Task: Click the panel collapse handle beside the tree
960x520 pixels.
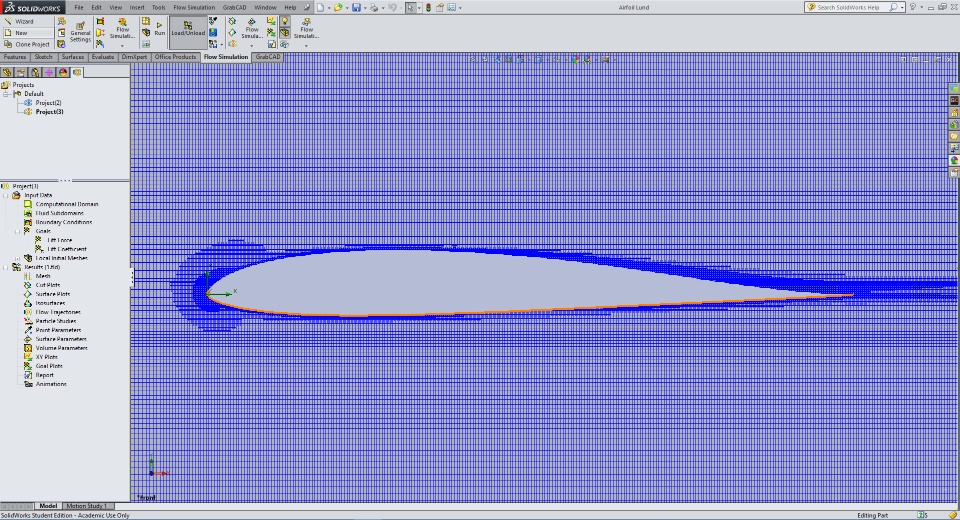Action: 132,277
